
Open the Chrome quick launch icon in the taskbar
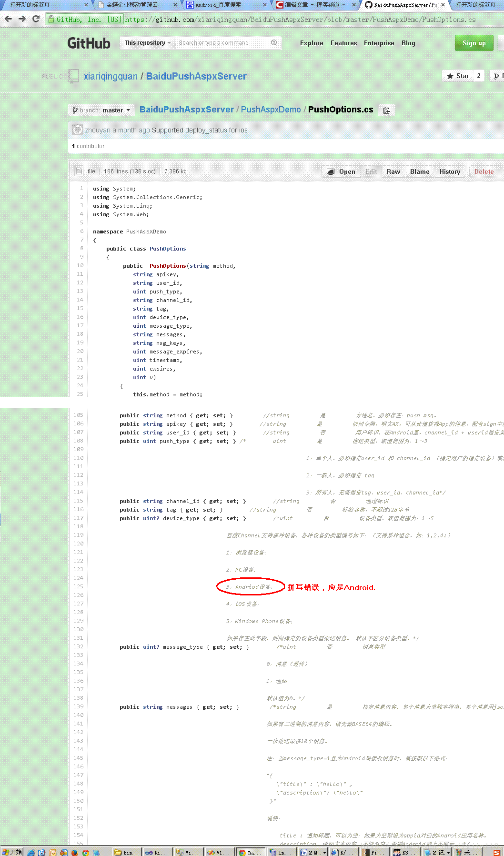point(86,852)
